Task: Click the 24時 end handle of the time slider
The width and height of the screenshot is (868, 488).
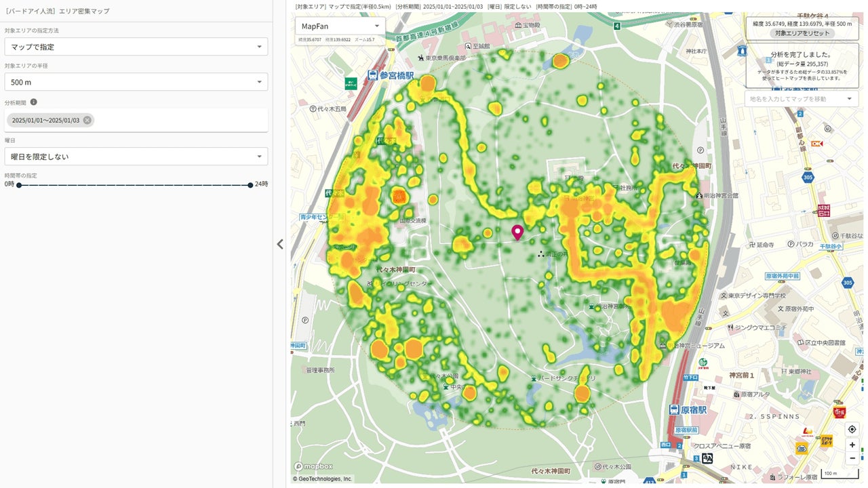Action: (250, 184)
